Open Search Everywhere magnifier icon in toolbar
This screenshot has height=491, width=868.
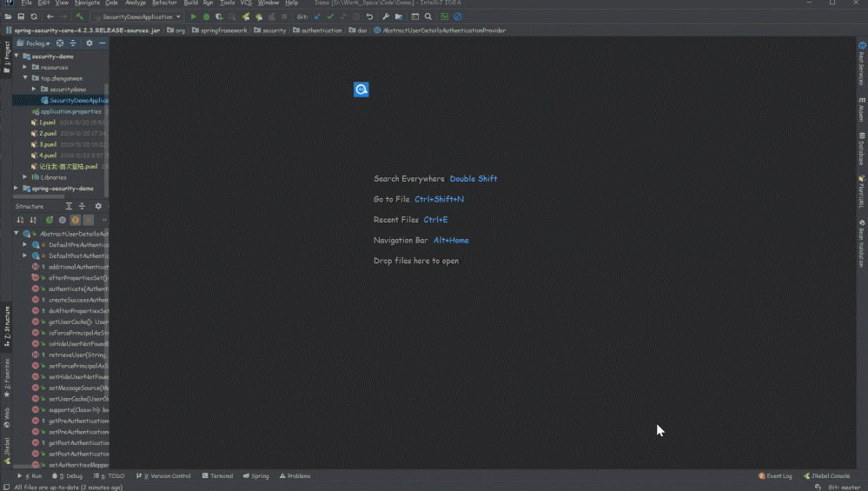(427, 17)
